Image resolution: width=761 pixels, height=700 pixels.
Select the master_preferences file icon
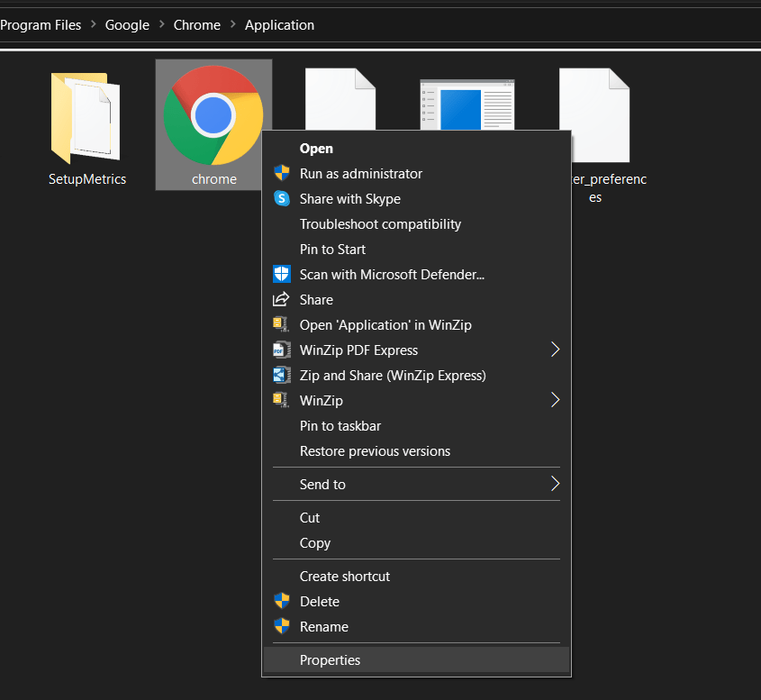pos(594,113)
